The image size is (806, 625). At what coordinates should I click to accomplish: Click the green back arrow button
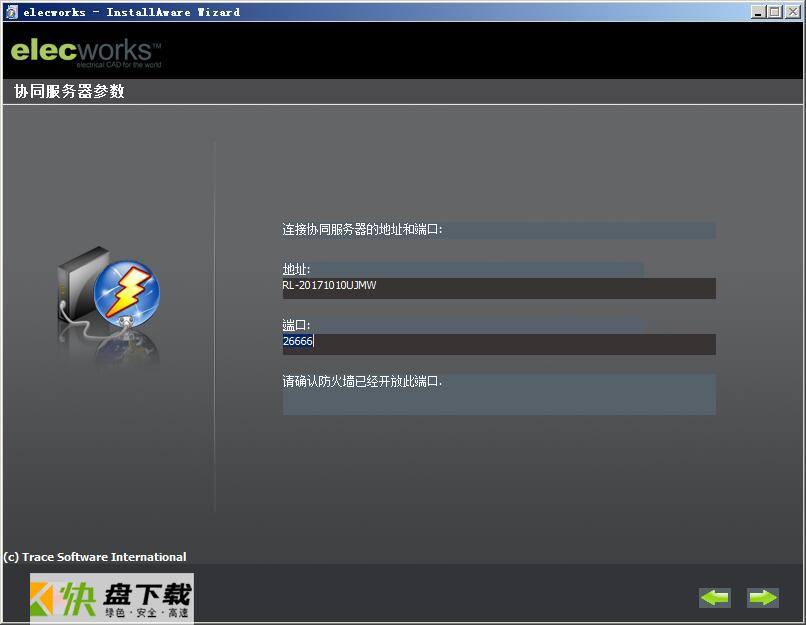(x=715, y=597)
